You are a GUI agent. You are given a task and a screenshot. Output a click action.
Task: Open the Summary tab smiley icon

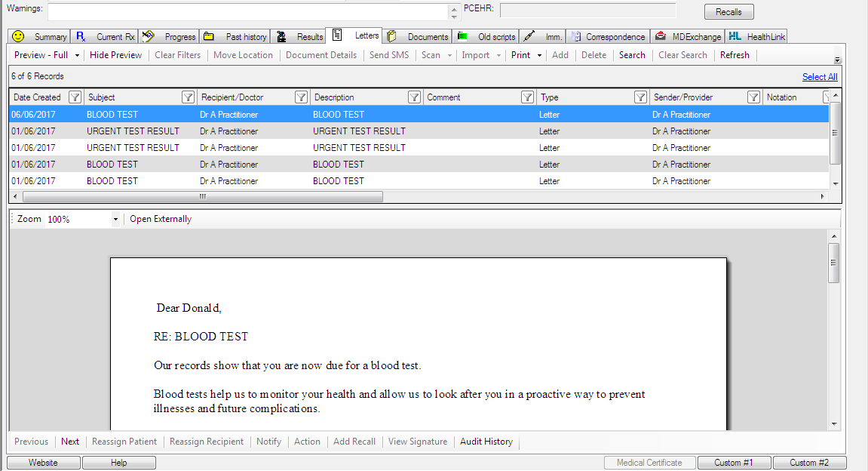(x=18, y=36)
